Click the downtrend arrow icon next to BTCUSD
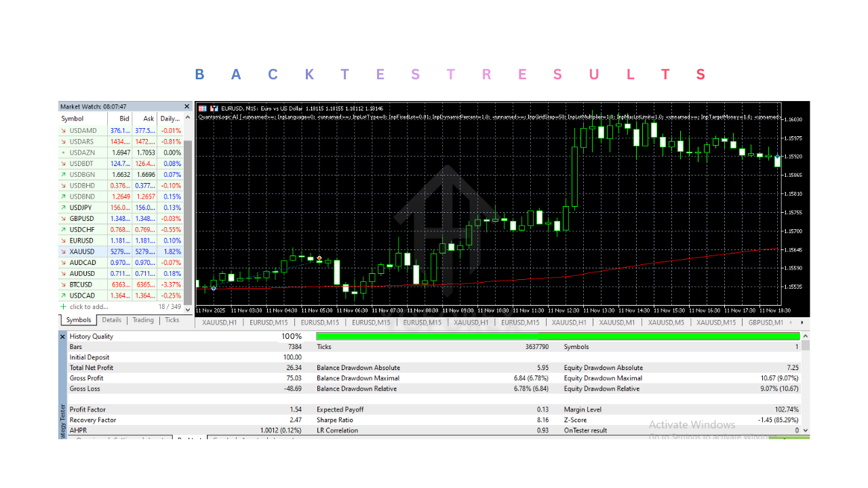The height and width of the screenshot is (488, 868). pos(65,284)
